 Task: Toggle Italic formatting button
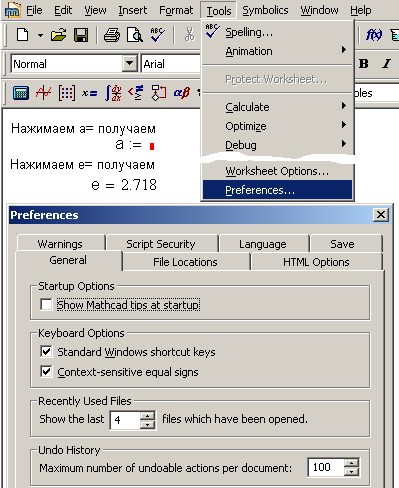tap(386, 63)
